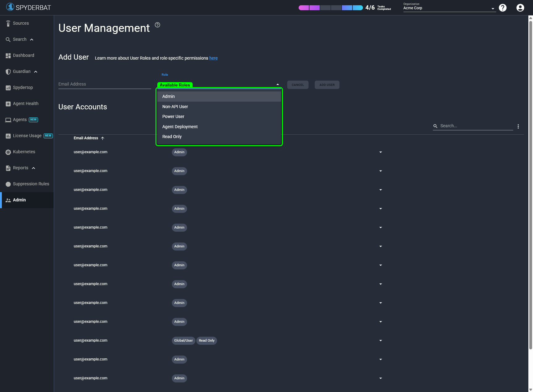Screen dimensions: 533x392
Task: Open the kebab menu near Search
Action: point(518,126)
